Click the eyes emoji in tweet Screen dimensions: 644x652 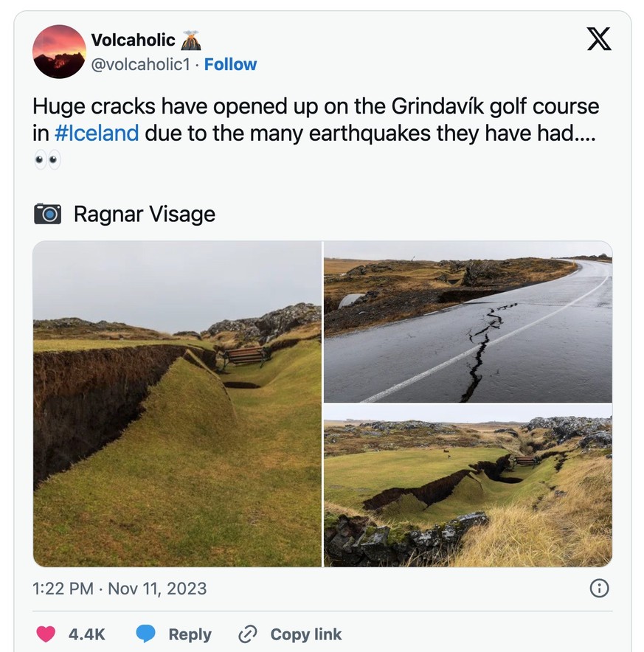pyautogui.click(x=47, y=159)
